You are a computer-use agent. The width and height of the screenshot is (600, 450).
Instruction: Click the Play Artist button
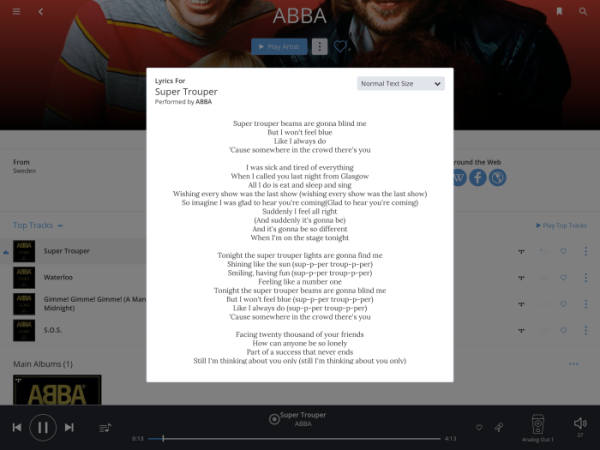(279, 47)
